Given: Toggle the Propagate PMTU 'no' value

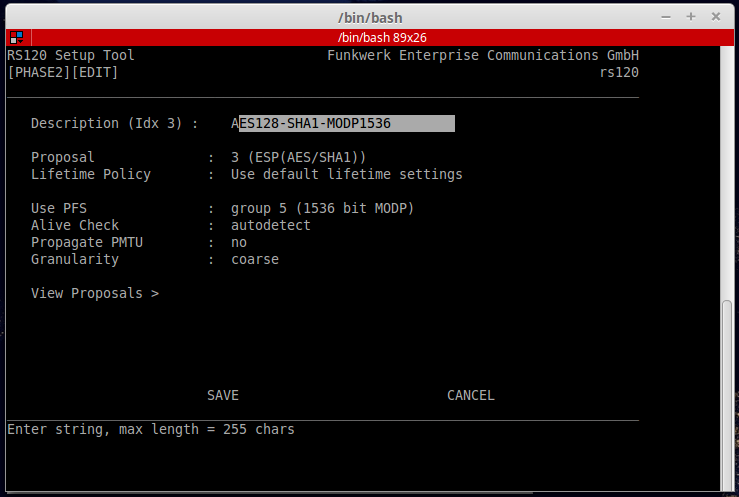Looking at the screenshot, I should (x=239, y=243).
